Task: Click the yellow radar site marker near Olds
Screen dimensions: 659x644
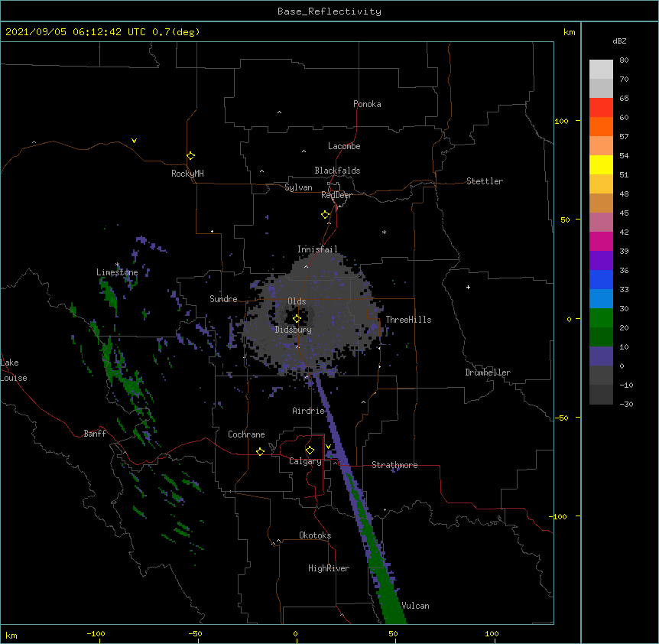Action: click(297, 319)
